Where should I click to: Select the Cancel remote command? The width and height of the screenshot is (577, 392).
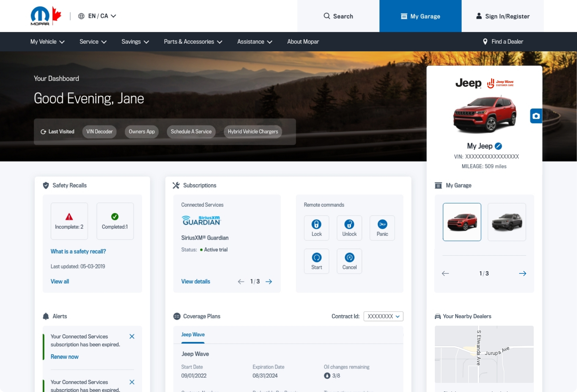click(349, 261)
